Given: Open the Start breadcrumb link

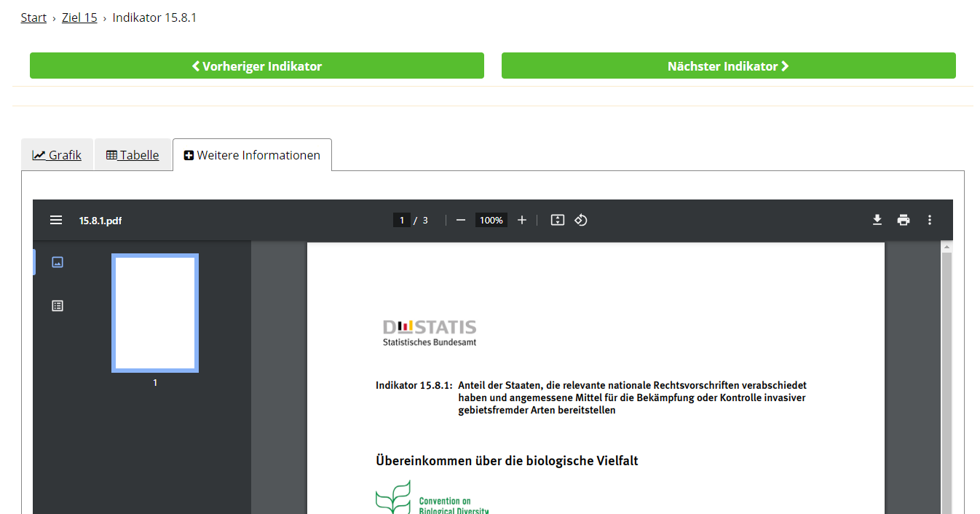Looking at the screenshot, I should [x=33, y=17].
